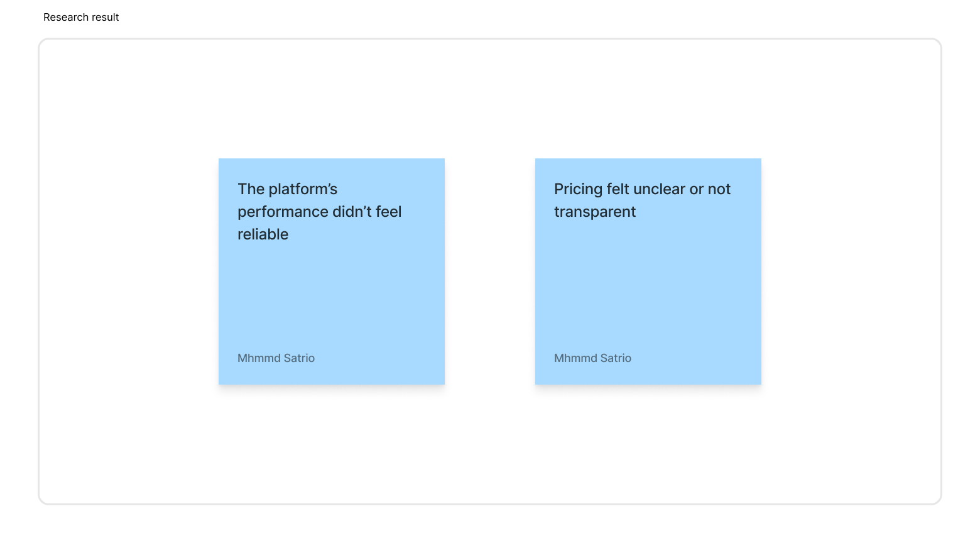Click the word "felt" in the pricing note
Screen dimensions: 980x543
point(618,189)
